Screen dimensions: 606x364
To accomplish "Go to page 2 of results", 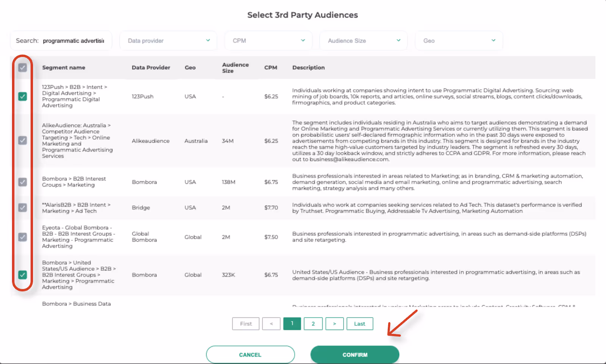I will [x=313, y=323].
